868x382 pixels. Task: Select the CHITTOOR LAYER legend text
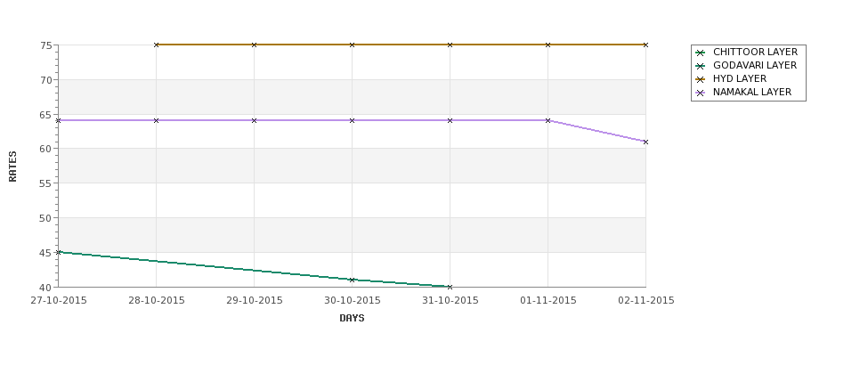click(755, 52)
